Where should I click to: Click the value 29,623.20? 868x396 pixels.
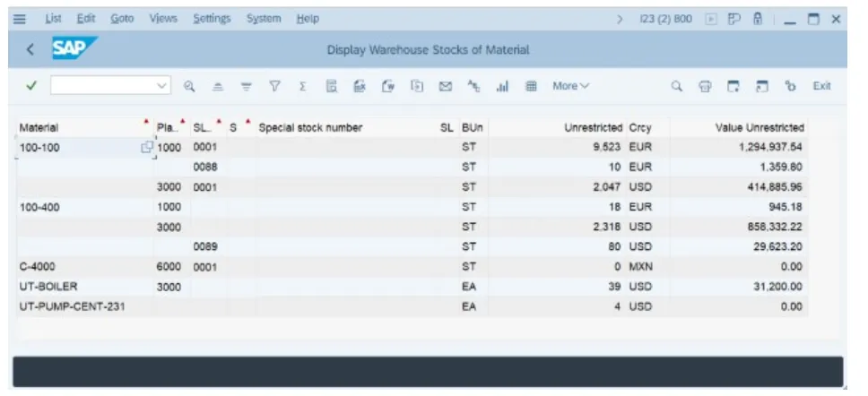coord(777,246)
